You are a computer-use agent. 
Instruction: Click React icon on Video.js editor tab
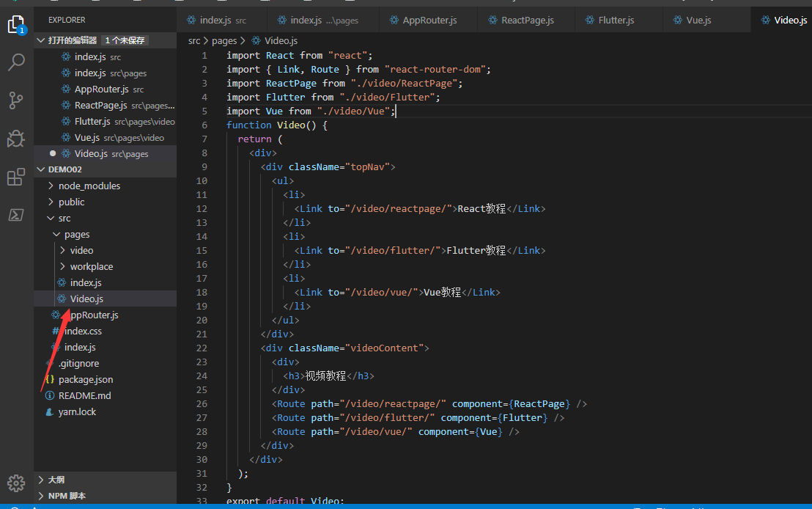765,21
